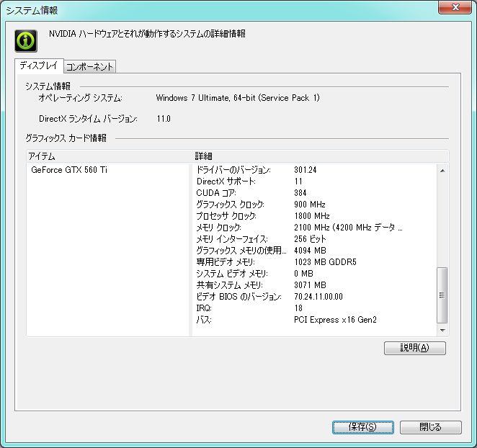Click the 1023 MB GDDR5 value
This screenshot has width=477, height=448.
(325, 262)
